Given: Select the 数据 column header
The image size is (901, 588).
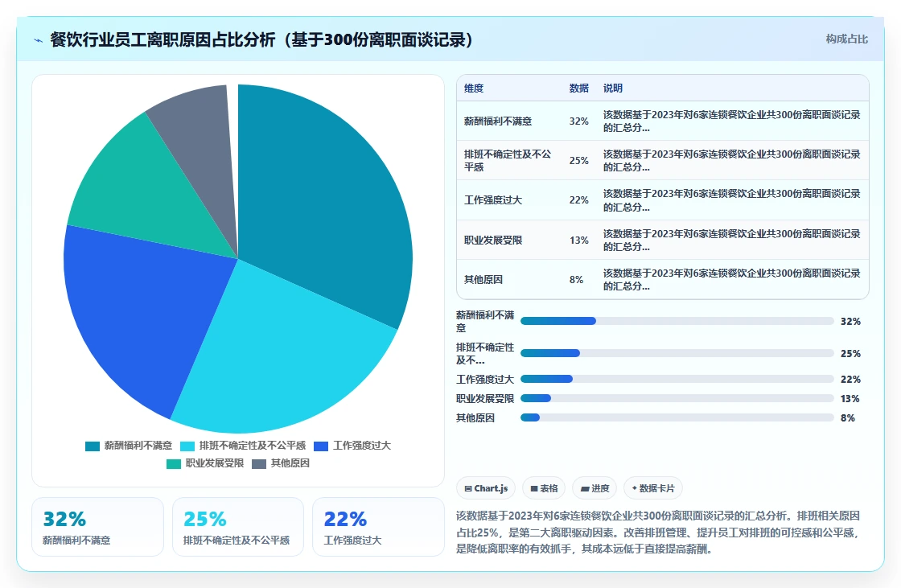Looking at the screenshot, I should [578, 88].
